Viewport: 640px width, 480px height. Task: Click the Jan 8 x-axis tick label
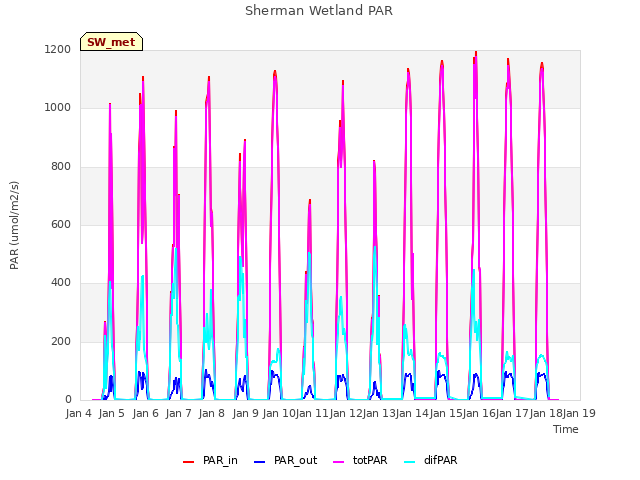[212, 413]
